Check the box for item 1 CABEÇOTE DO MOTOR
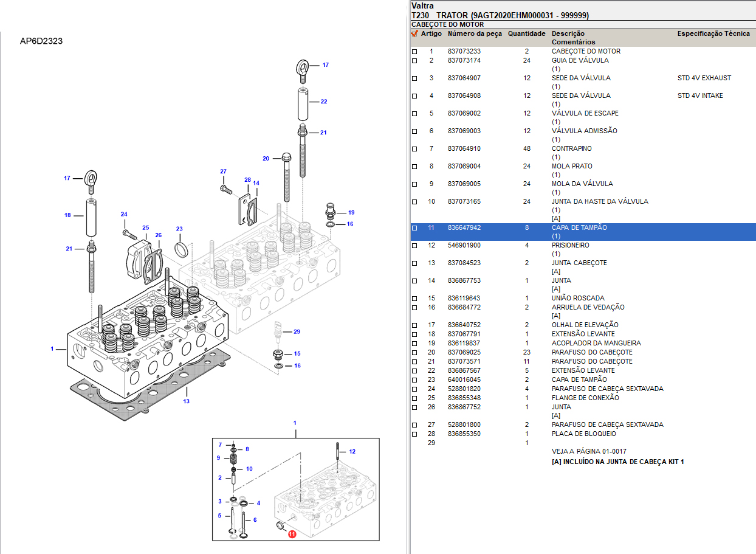This screenshot has height=554, width=756. [414, 52]
